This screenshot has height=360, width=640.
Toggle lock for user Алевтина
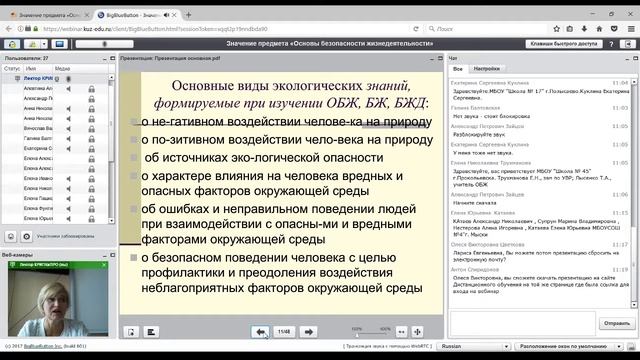pos(91,89)
